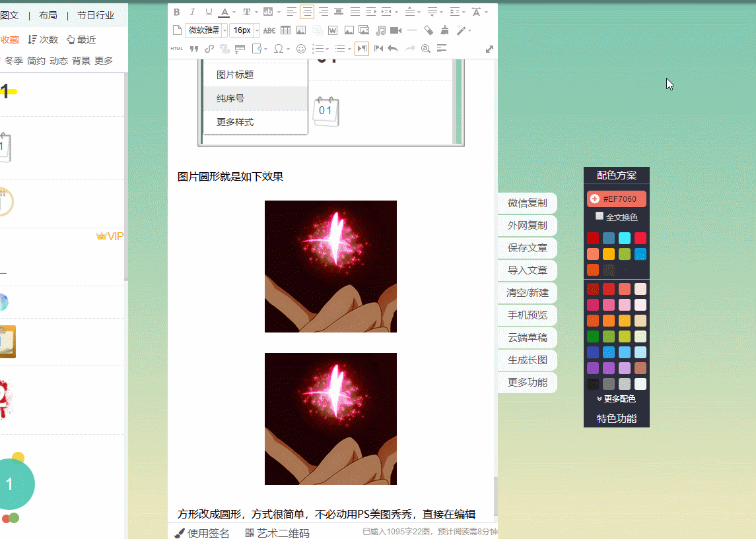Viewport: 756px width, 539px height.
Task: Switch to the 图文 tab
Action: click(x=9, y=15)
